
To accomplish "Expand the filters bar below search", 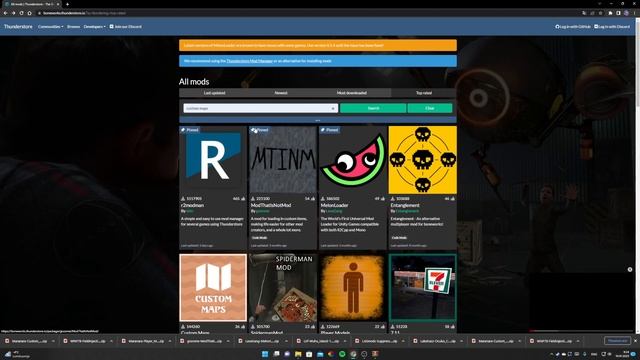I will click(318, 120).
